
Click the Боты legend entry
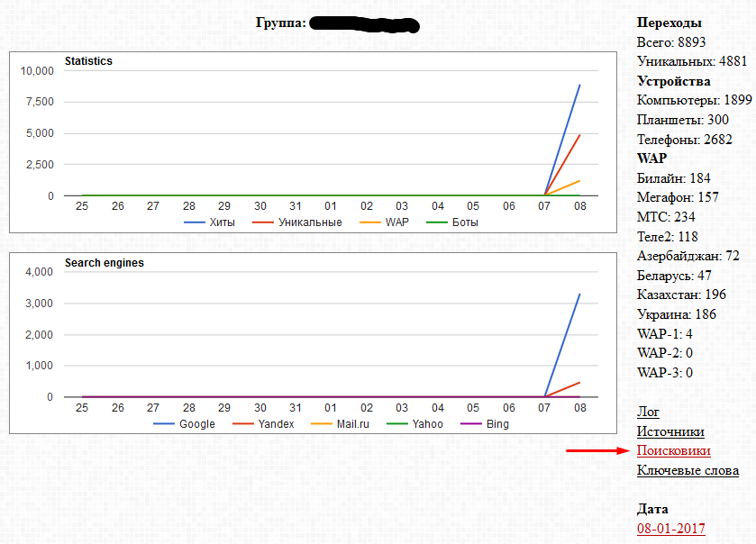[x=452, y=222]
